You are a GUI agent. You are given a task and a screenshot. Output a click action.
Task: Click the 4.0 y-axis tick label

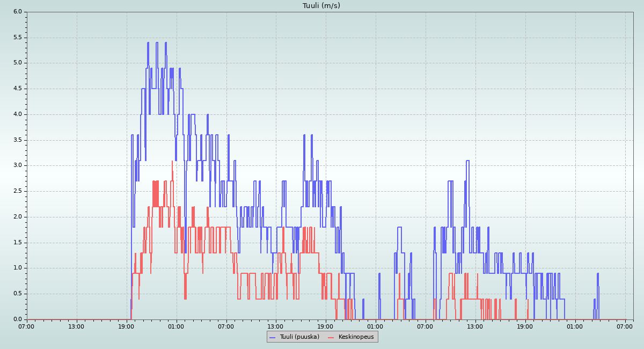(x=17, y=114)
